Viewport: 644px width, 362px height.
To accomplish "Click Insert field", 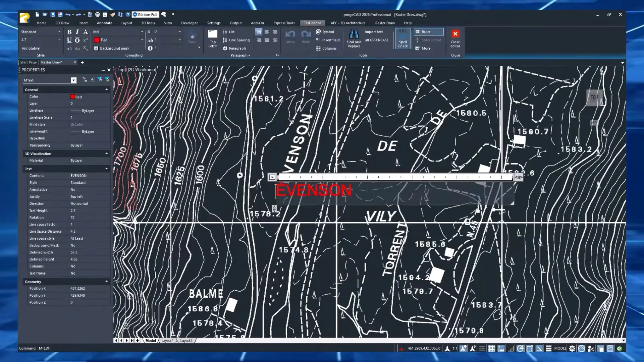I will pos(328,40).
